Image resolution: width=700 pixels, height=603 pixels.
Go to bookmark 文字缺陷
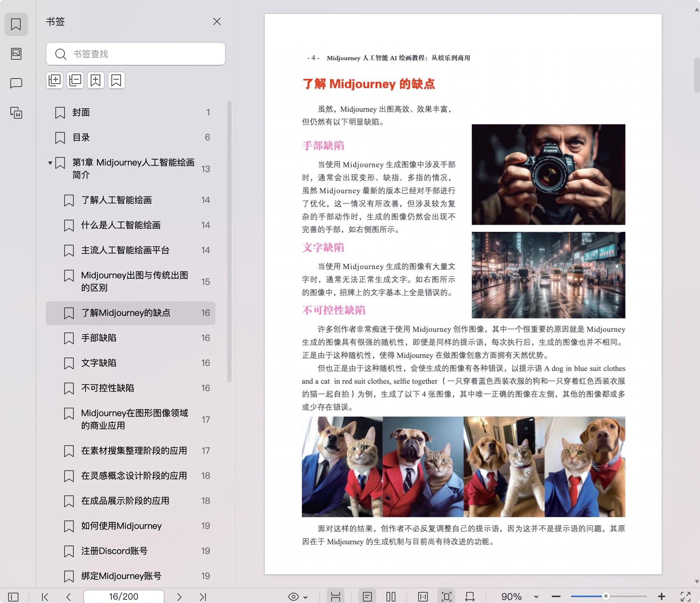(131, 363)
